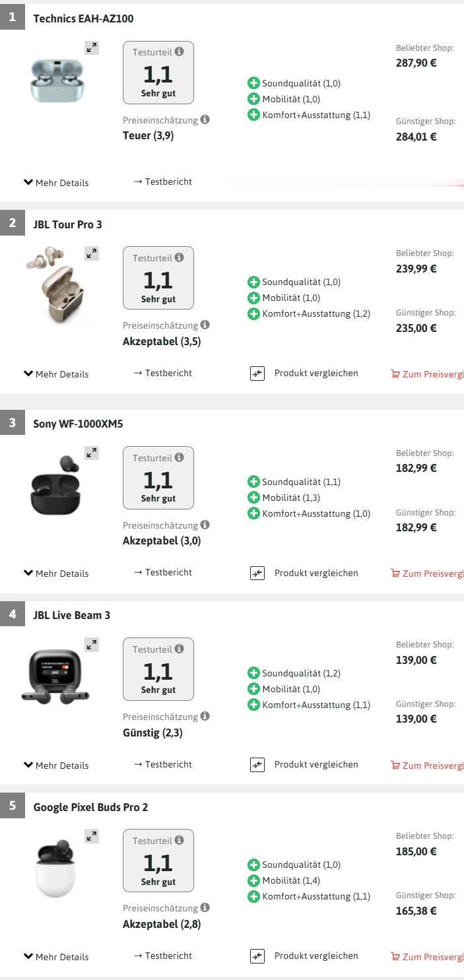
Task: Open Testbericht for Google Pixel Buds Pro 2
Action: click(162, 956)
